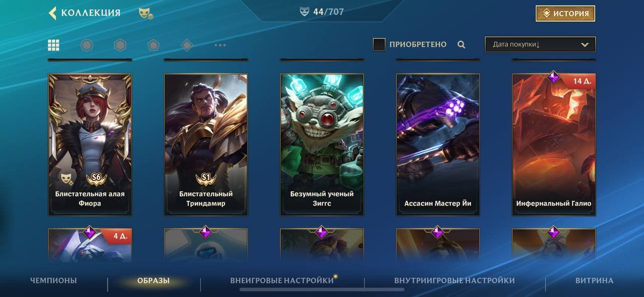Go back using the Коллекция arrow

point(52,13)
